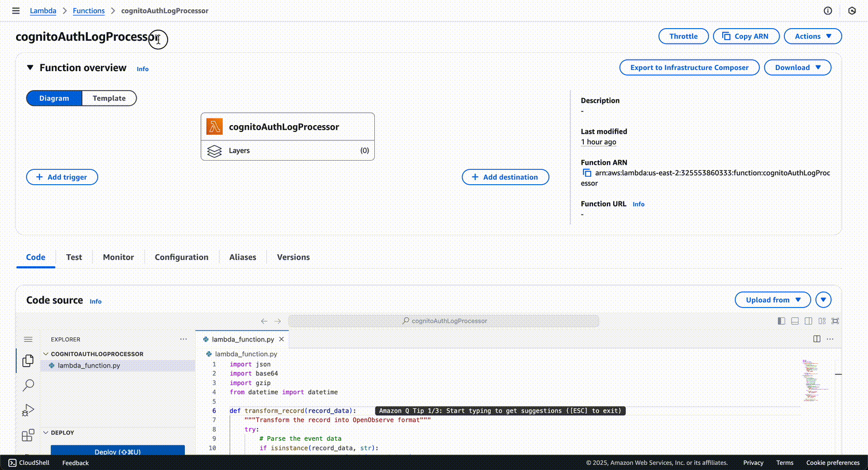Collapse the Function overview section
Screen dimensions: 868x470
pos(30,67)
